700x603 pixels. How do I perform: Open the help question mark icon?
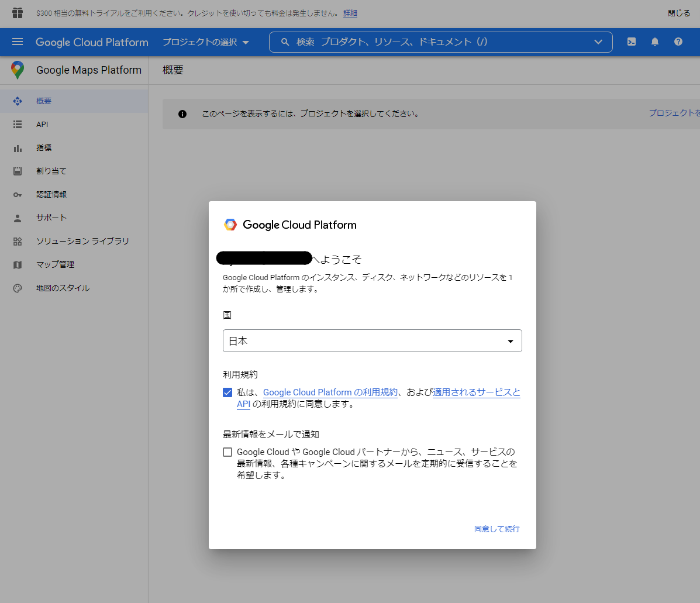[x=678, y=42]
